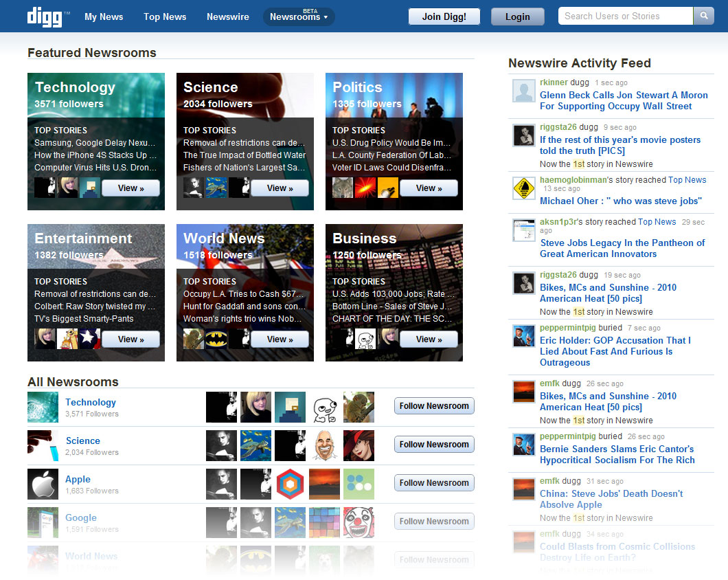
Task: Select the Science newsroom icon
Action: coord(43,444)
